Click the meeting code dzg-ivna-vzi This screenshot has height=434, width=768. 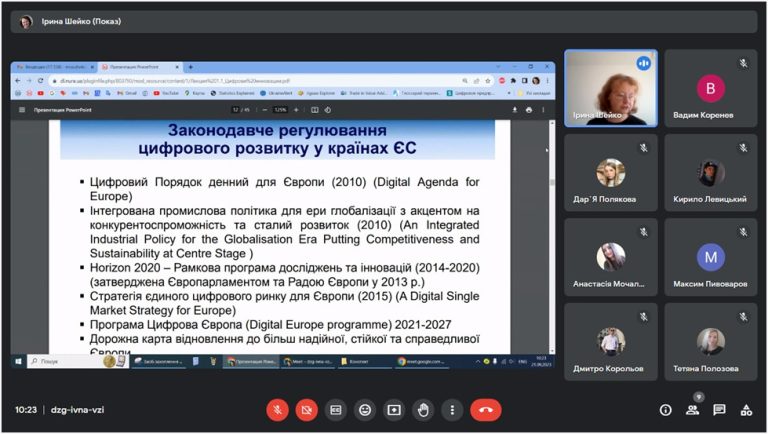pyautogui.click(x=77, y=410)
